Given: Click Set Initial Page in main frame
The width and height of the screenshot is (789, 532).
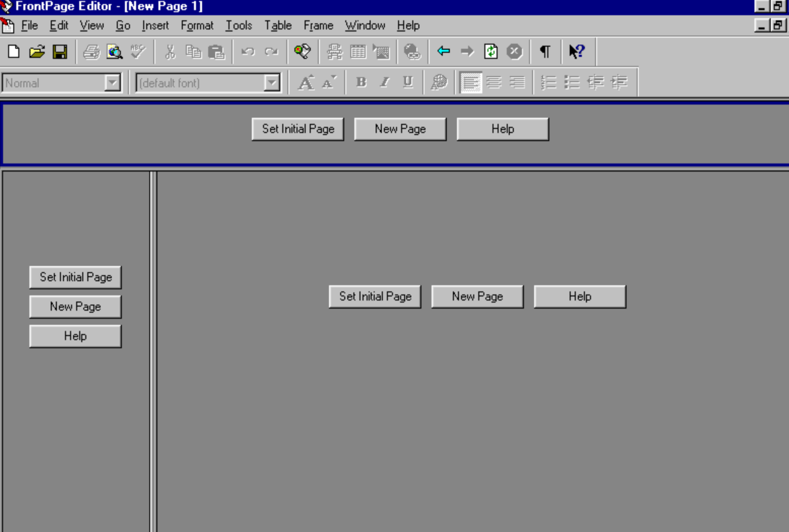Looking at the screenshot, I should 375,296.
